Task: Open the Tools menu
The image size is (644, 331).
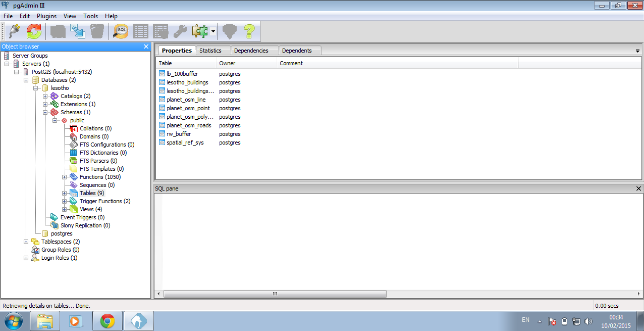Action: (x=91, y=16)
